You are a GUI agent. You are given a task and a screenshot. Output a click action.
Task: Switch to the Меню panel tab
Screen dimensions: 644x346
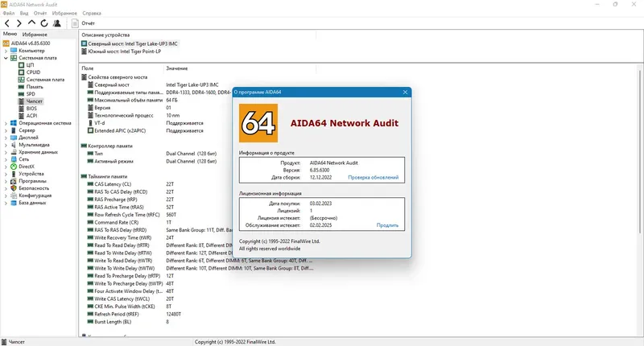tap(10, 34)
